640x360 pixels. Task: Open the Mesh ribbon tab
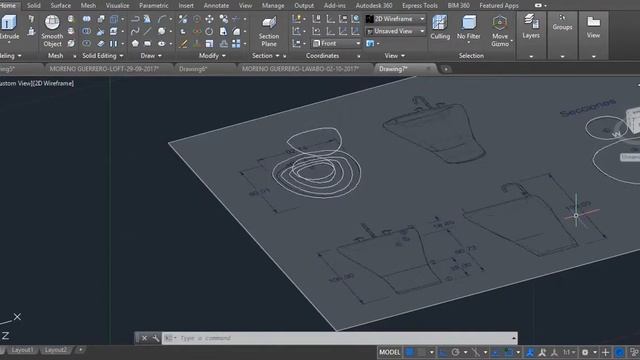(x=88, y=6)
